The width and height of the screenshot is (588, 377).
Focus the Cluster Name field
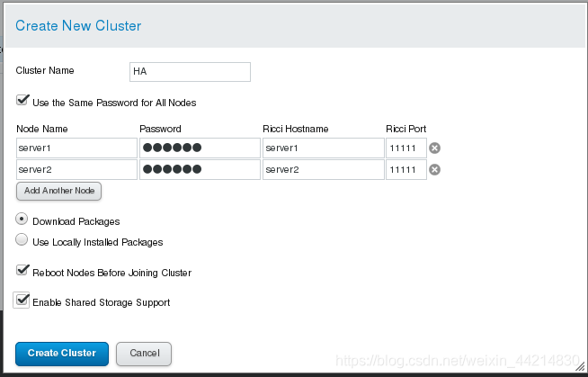[x=190, y=72]
